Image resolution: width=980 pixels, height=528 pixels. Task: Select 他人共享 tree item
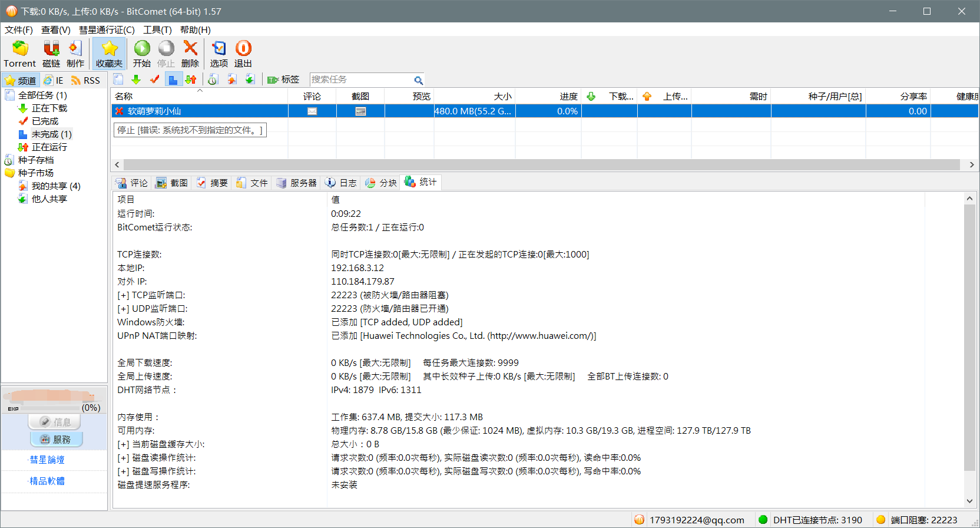point(49,199)
